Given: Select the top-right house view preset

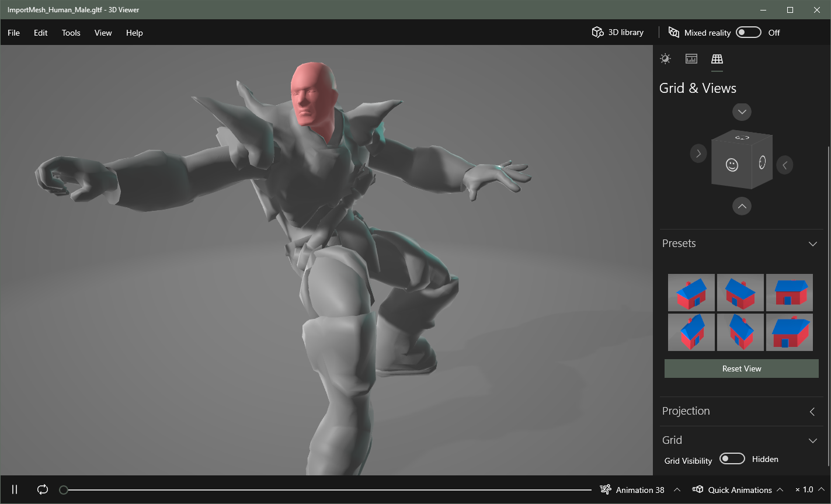Looking at the screenshot, I should tap(790, 292).
